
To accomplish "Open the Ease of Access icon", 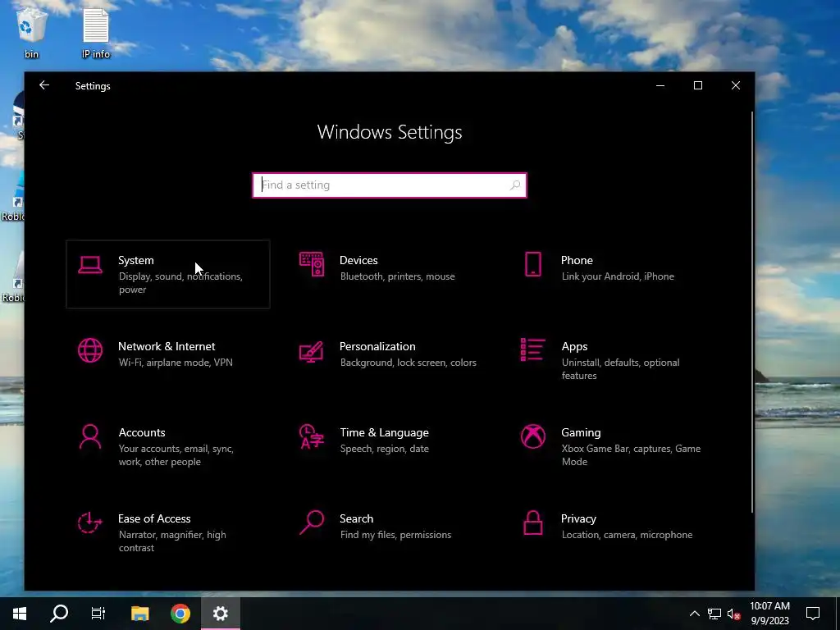I will click(89, 523).
